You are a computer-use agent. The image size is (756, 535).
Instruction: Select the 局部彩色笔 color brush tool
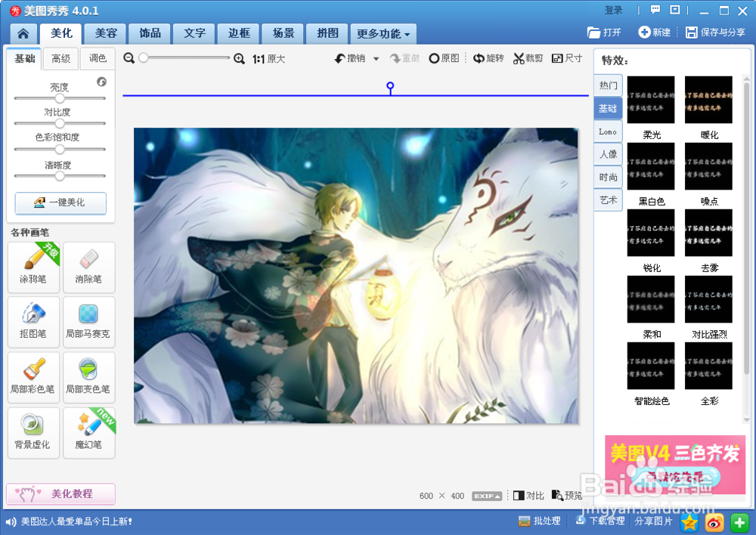coord(33,377)
